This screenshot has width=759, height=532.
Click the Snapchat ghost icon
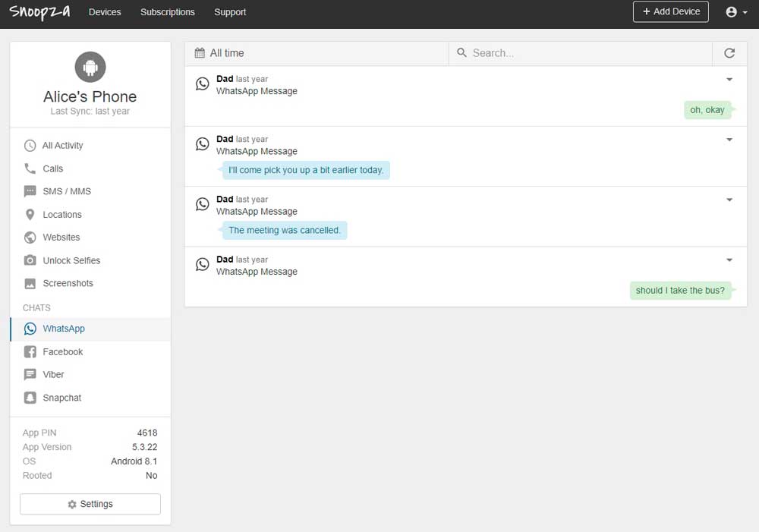point(30,398)
